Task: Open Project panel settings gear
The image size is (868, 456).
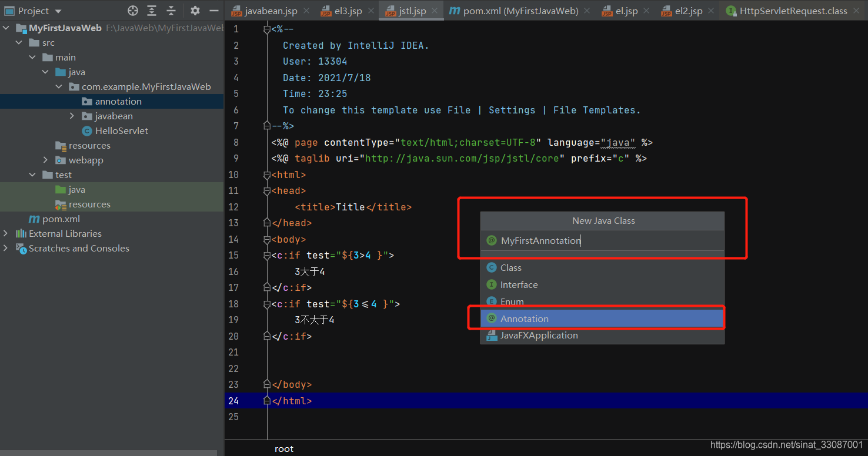Action: [x=195, y=11]
